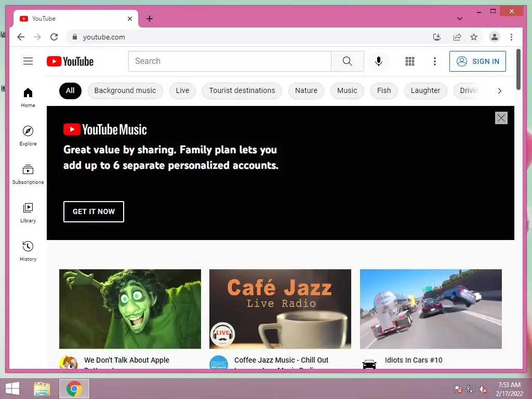Select the Laughter category chip
The height and width of the screenshot is (399, 532).
click(x=425, y=90)
